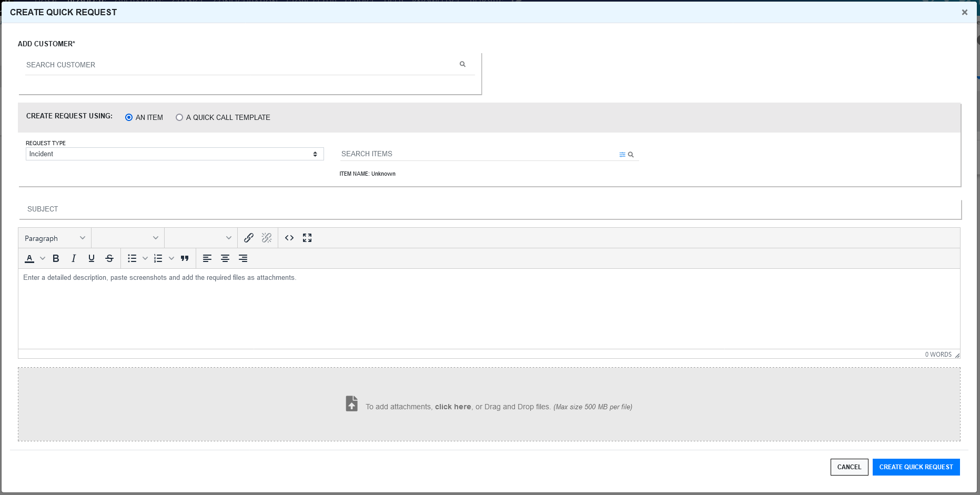Viewport: 980px width, 495px height.
Task: Toggle bold formatting in editor
Action: (56, 258)
